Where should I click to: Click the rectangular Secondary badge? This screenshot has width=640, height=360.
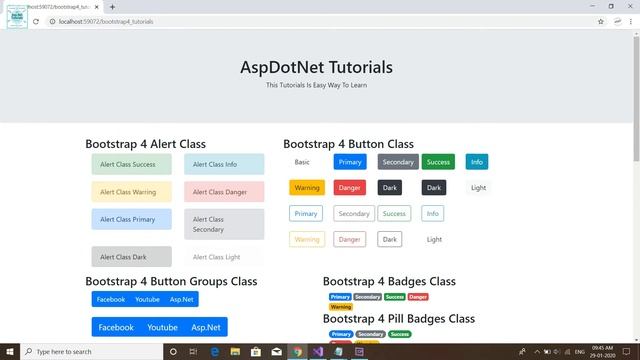tap(367, 297)
